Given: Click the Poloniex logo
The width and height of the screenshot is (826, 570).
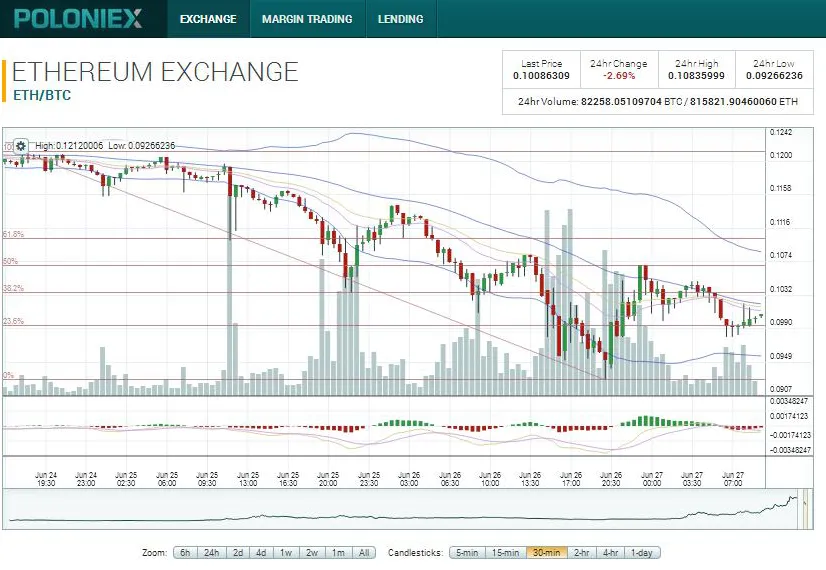Looking at the screenshot, I should [78, 19].
